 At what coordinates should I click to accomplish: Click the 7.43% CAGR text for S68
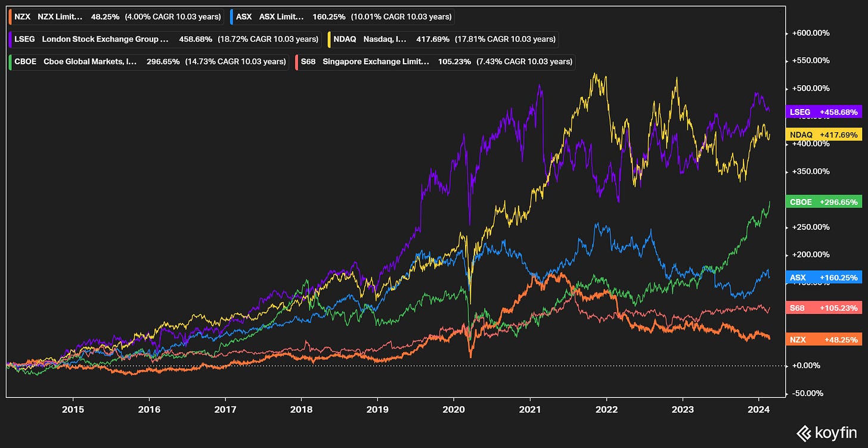click(x=524, y=61)
